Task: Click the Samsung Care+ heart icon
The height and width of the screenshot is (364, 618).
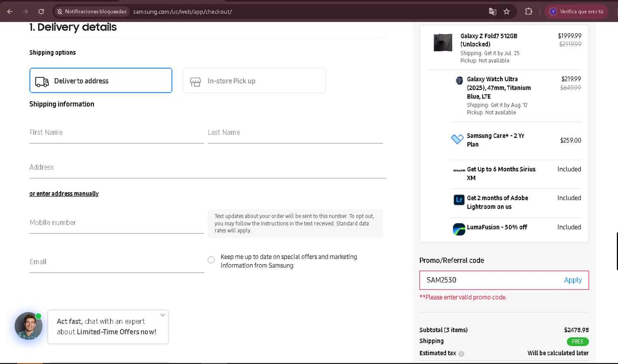Action: [x=457, y=139]
